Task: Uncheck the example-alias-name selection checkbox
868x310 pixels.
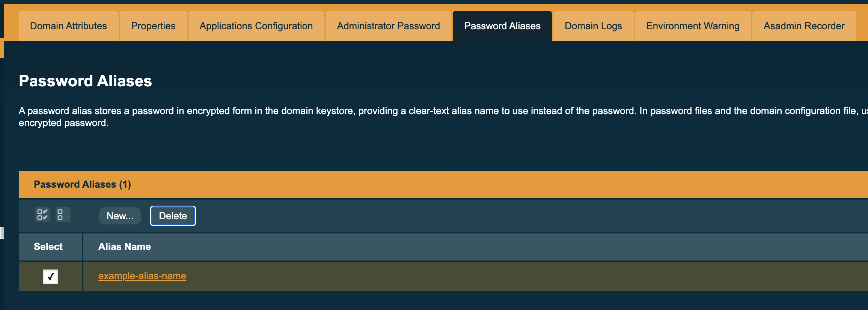Action: coord(50,277)
